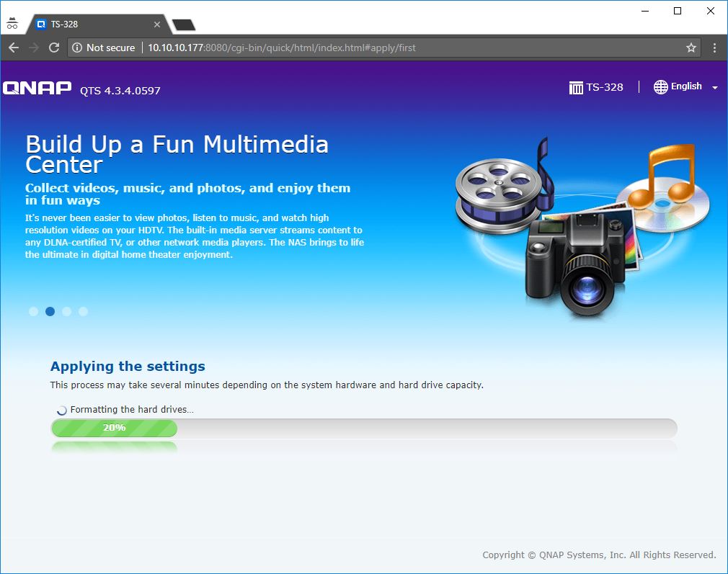Show the first carousel slide dot
Screen dimensions: 728x574
(33, 311)
